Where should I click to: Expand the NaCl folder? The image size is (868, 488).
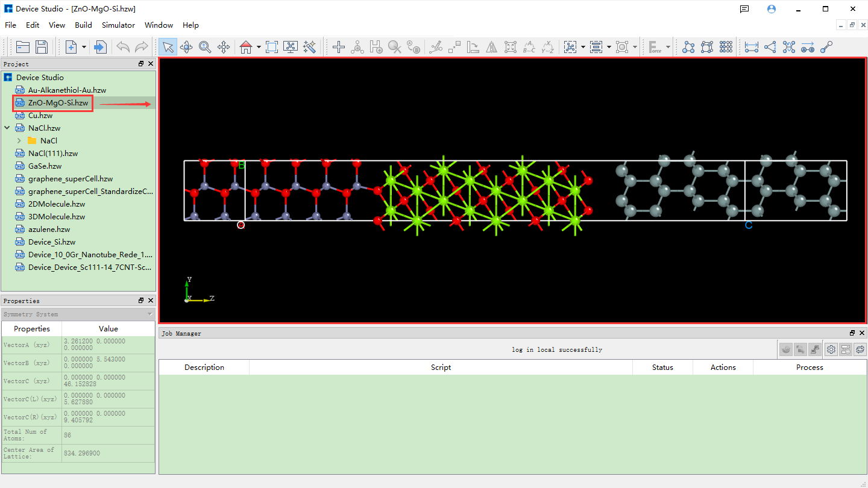[19, 140]
